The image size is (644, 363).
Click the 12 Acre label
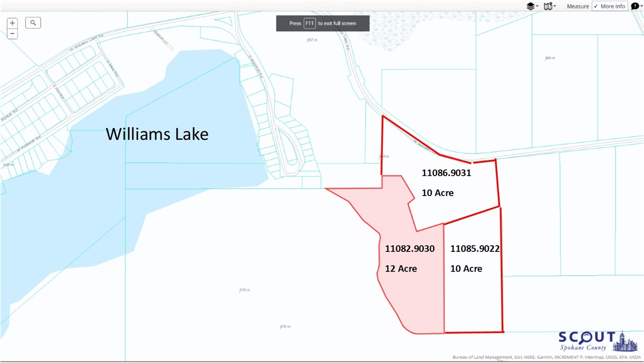pyautogui.click(x=401, y=268)
